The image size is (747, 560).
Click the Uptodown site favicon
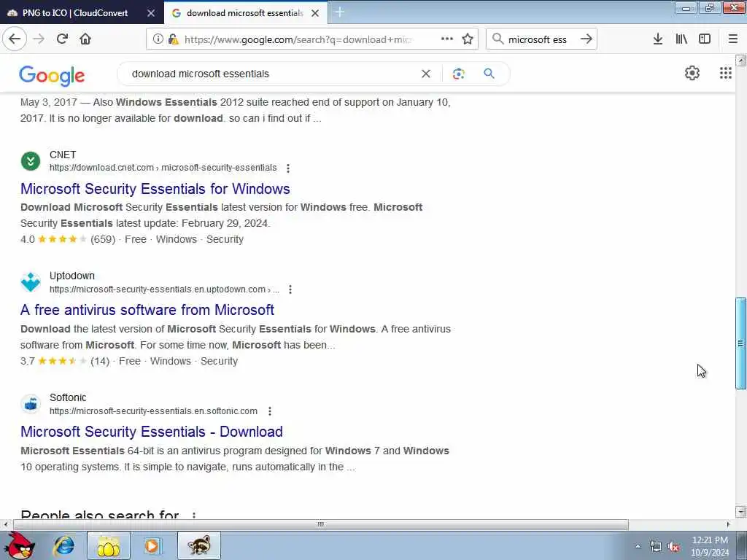pyautogui.click(x=31, y=282)
